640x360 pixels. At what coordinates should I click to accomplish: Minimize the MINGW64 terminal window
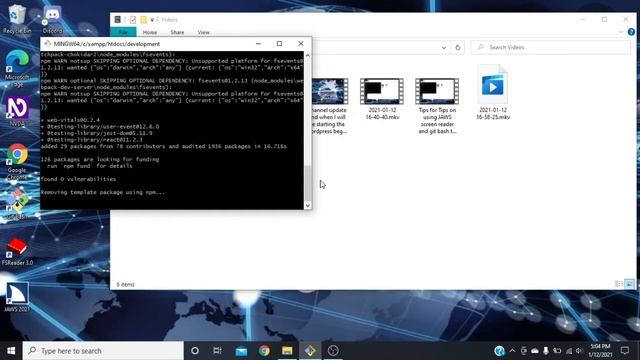[x=258, y=44]
